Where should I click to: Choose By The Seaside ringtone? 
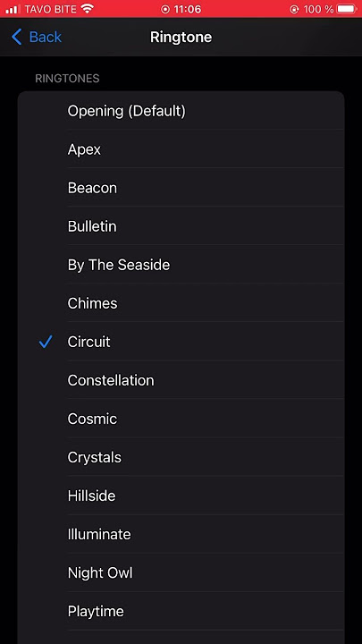coord(181,265)
